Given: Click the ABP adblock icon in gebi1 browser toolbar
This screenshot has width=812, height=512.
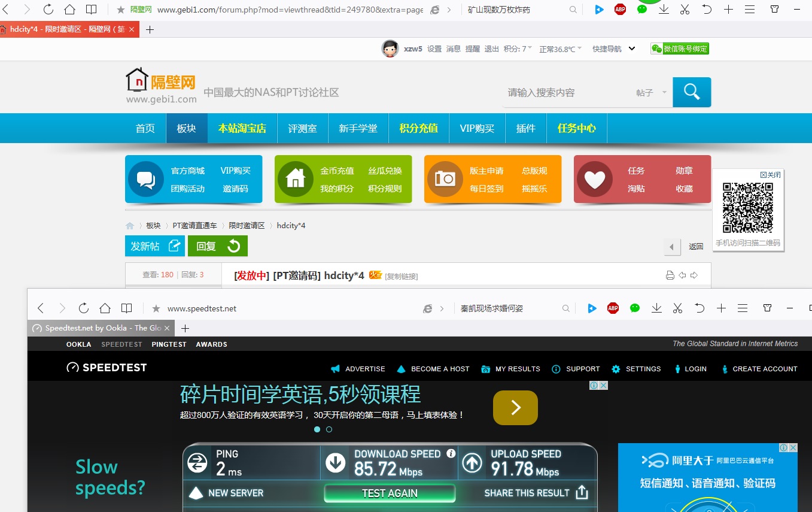Looking at the screenshot, I should pos(621,10).
